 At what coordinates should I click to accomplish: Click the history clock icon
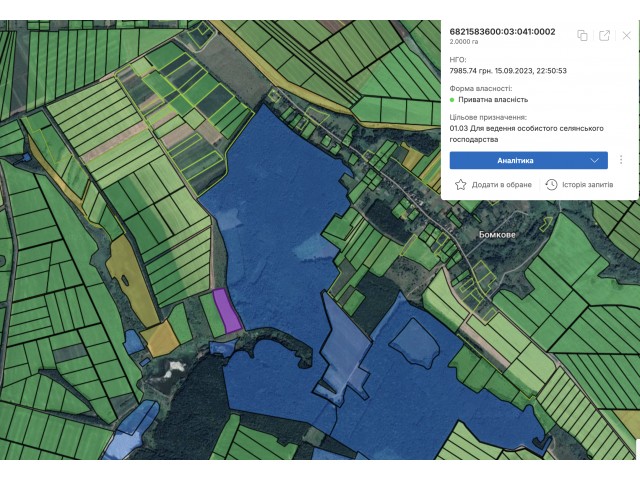[551, 184]
